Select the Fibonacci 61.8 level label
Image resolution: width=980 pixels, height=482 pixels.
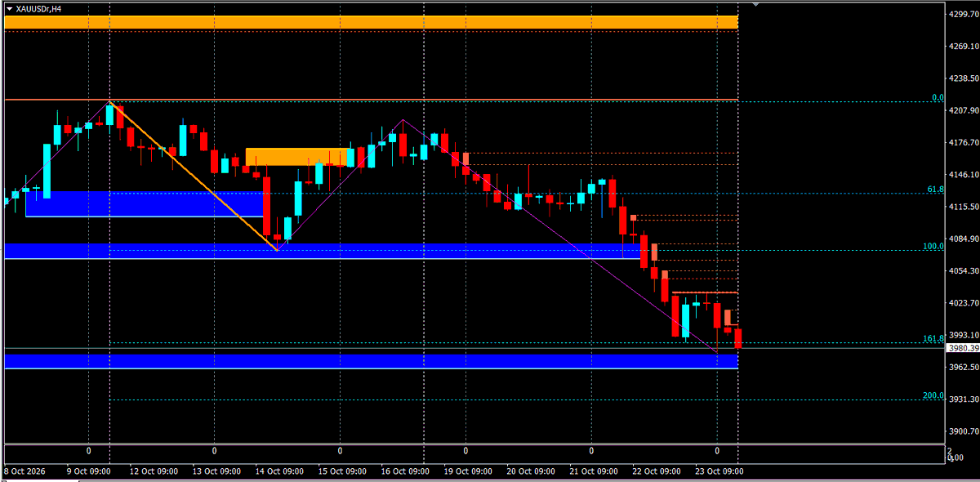936,190
